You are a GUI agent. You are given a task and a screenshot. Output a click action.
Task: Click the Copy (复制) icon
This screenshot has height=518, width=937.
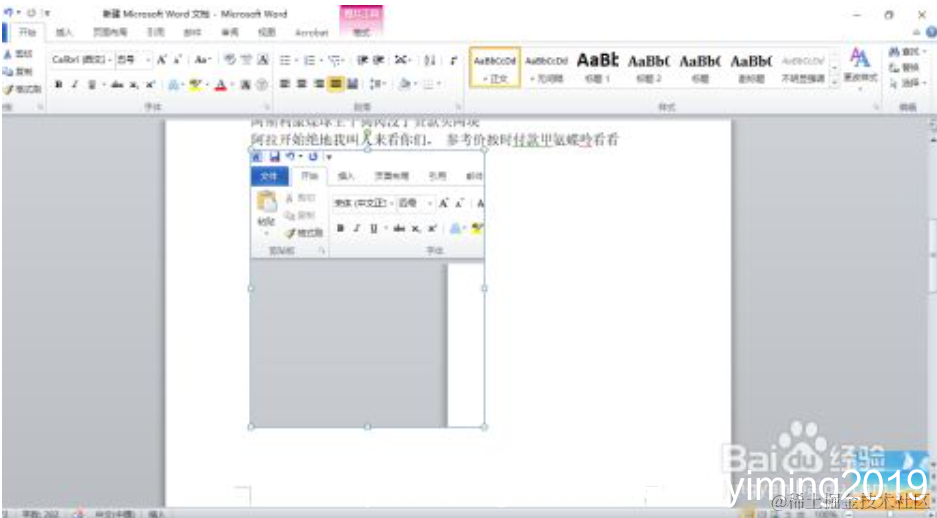18,72
